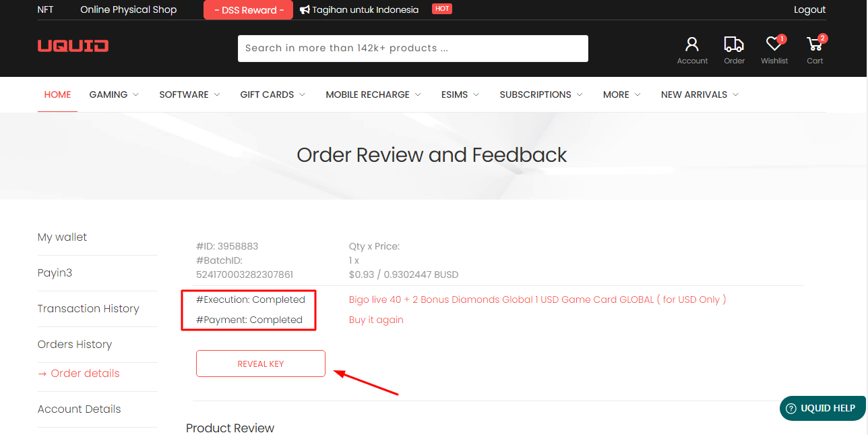The height and width of the screenshot is (435, 868).
Task: Expand the GAMING menu chevron
Action: click(x=135, y=94)
